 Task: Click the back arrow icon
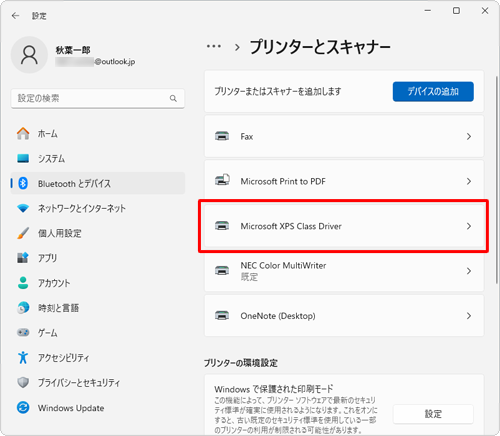click(15, 16)
